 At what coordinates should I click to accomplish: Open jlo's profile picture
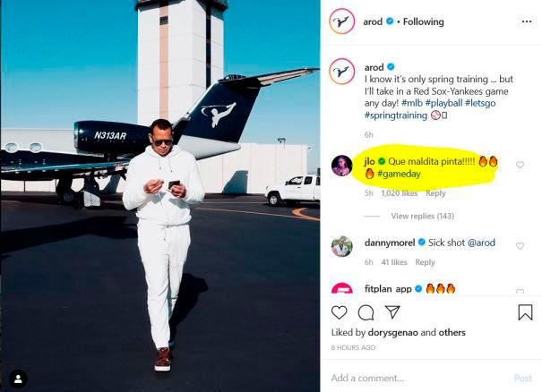click(x=341, y=166)
